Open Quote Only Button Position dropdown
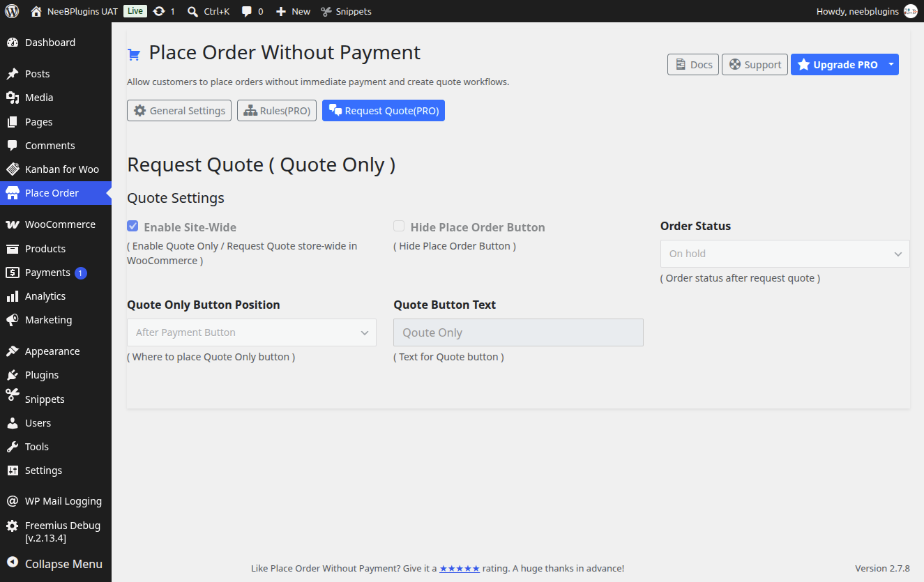 252,332
